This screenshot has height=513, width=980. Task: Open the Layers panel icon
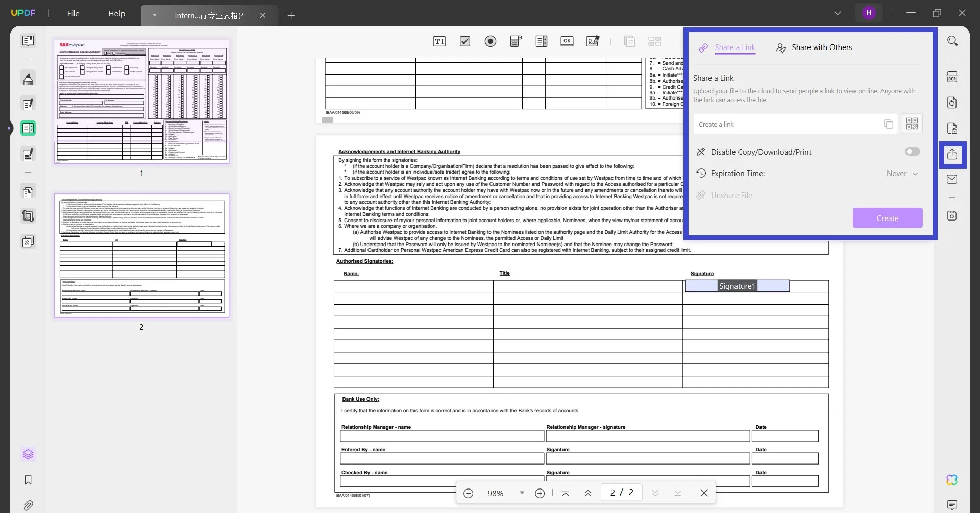28,454
